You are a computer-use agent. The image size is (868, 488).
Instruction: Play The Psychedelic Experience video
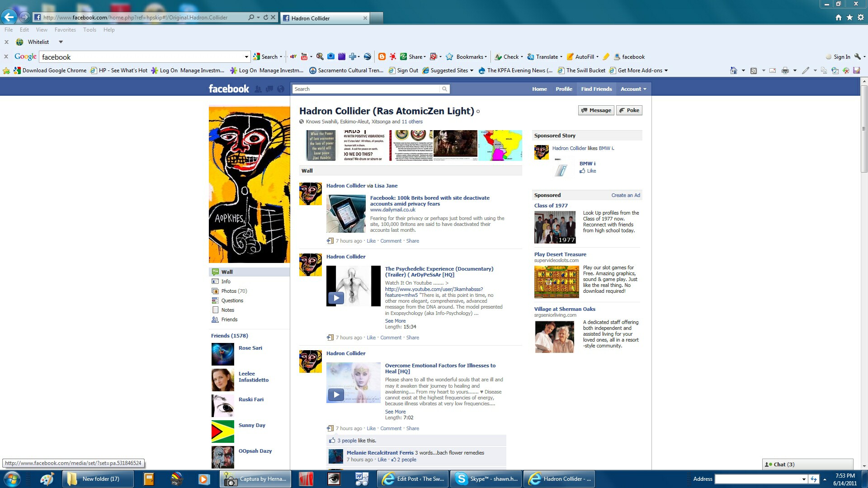click(x=336, y=298)
